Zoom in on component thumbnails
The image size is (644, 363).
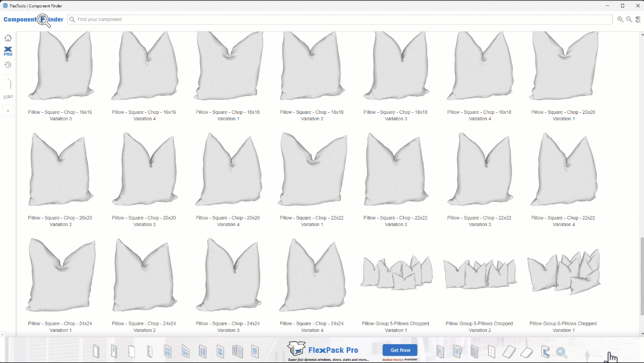click(x=620, y=19)
